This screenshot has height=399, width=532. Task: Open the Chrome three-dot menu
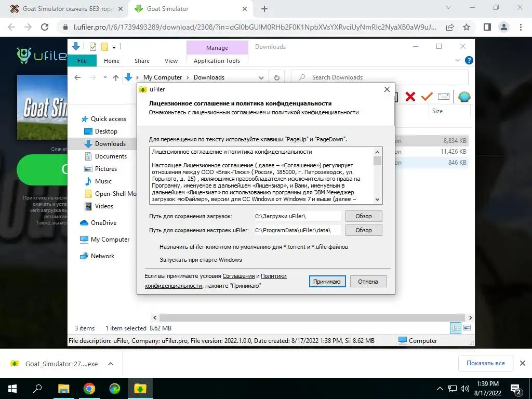[x=521, y=27]
